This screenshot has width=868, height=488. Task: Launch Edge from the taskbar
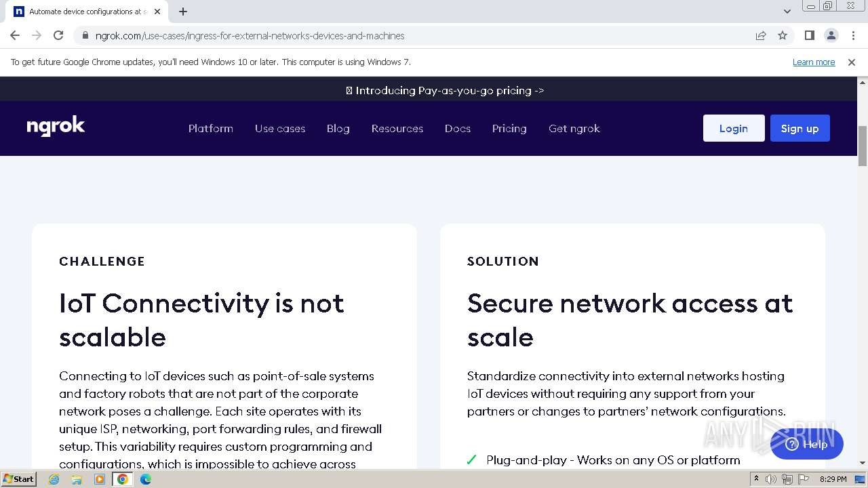coord(146,479)
